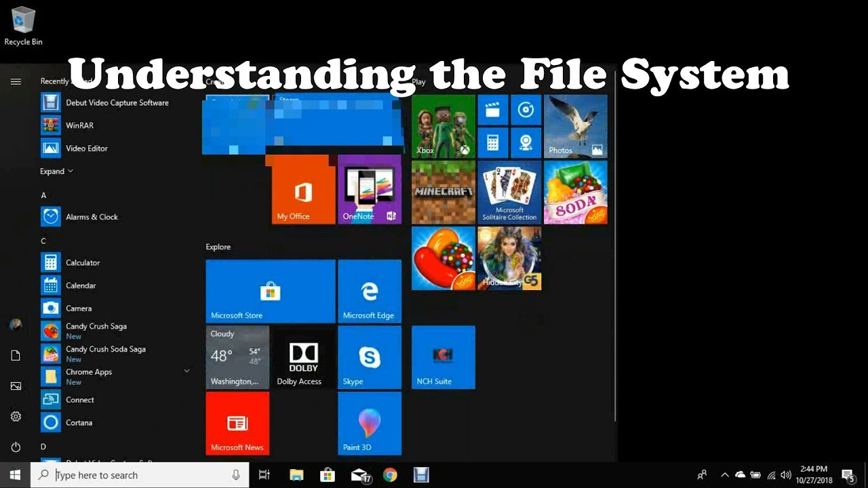Viewport: 868px width, 488px height.
Task: Launch the Xbox tile
Action: [443, 126]
